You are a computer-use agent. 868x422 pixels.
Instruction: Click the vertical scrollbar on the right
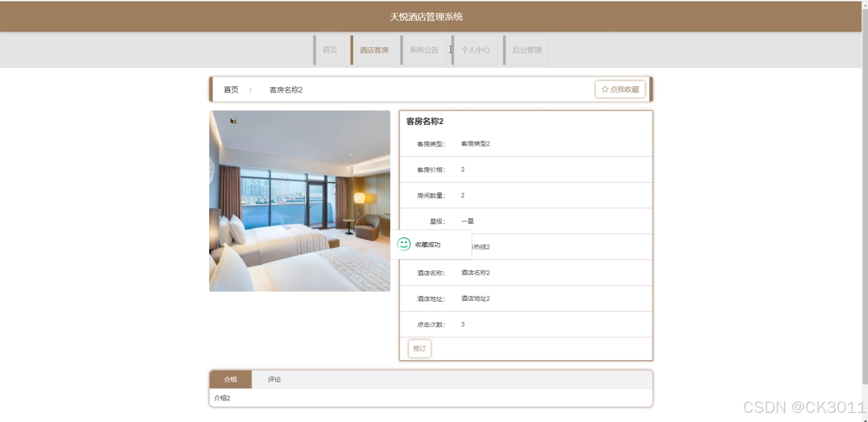[865, 198]
